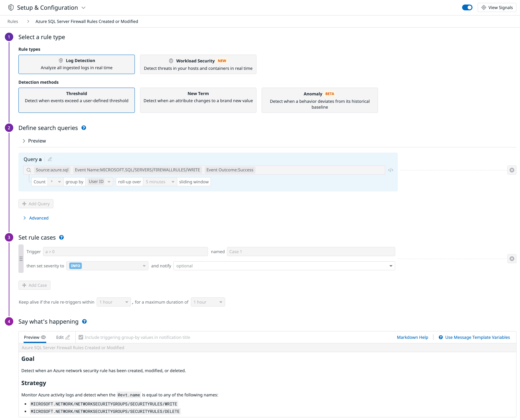
Task: Open the Setup & Configuration menu
Action: coord(83,7)
